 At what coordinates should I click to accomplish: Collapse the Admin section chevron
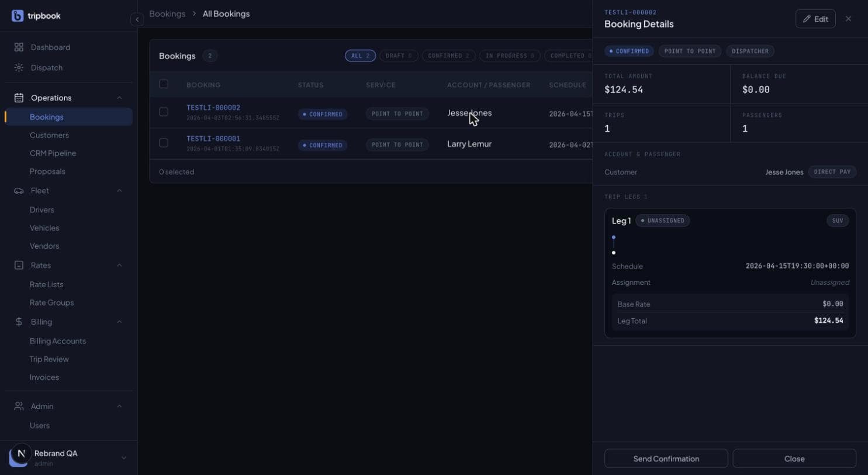tap(119, 406)
